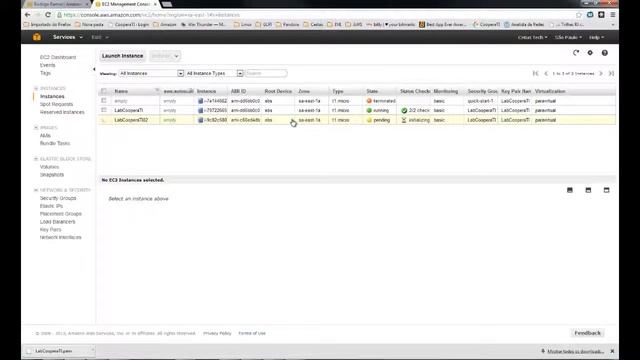Check the box for the LabCooperaTI02 instance
640x360 pixels.
pos(104,120)
